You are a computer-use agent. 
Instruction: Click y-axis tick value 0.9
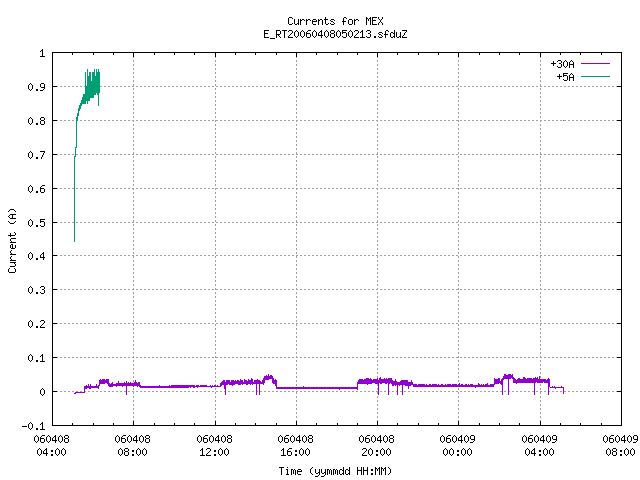(x=36, y=87)
